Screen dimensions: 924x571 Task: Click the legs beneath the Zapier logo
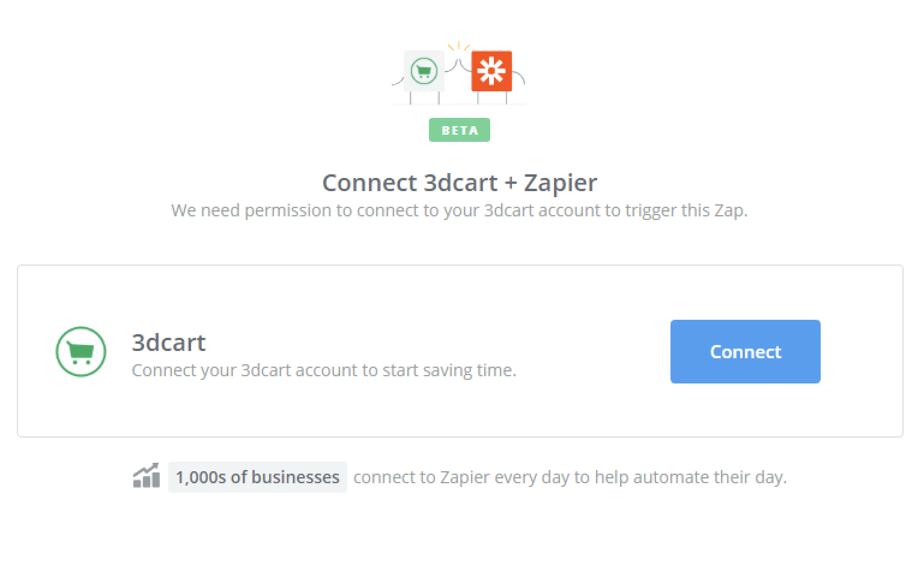493,97
